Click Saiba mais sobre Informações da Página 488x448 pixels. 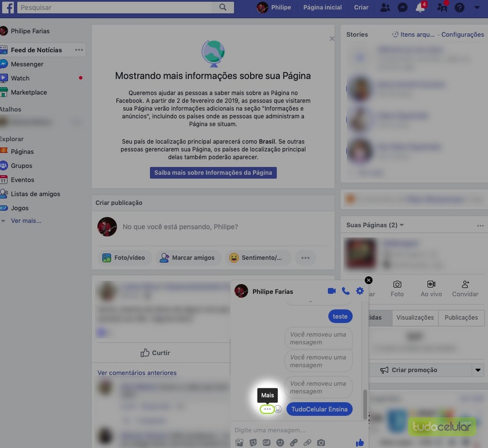click(x=213, y=173)
